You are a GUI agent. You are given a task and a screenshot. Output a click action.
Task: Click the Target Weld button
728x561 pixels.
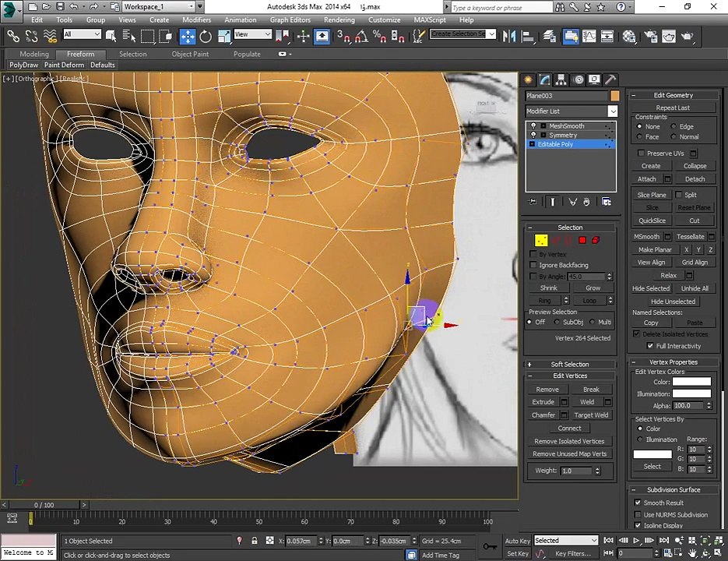590,415
